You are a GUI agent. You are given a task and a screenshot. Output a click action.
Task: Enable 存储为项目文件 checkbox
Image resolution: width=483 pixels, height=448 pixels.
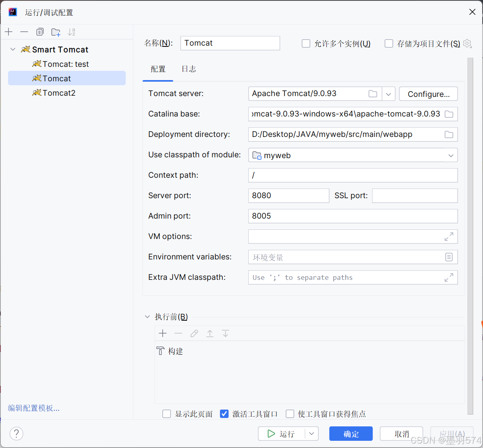tap(389, 43)
